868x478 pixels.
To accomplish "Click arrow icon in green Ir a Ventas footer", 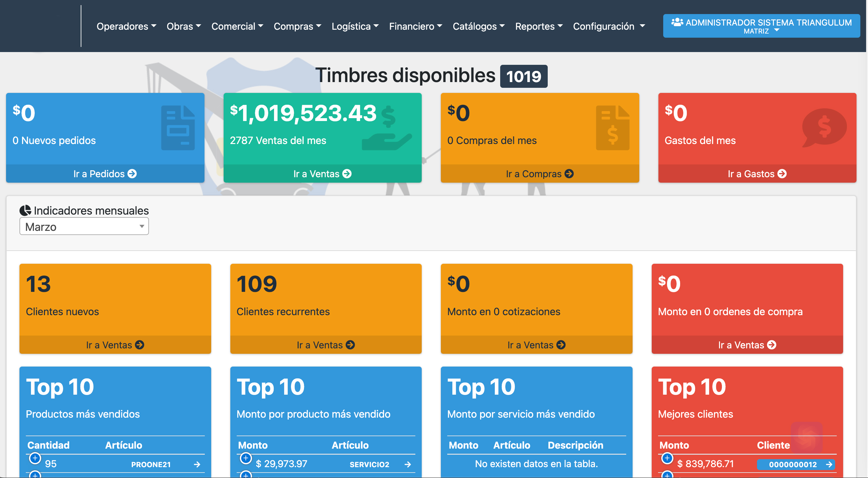I will [x=347, y=174].
